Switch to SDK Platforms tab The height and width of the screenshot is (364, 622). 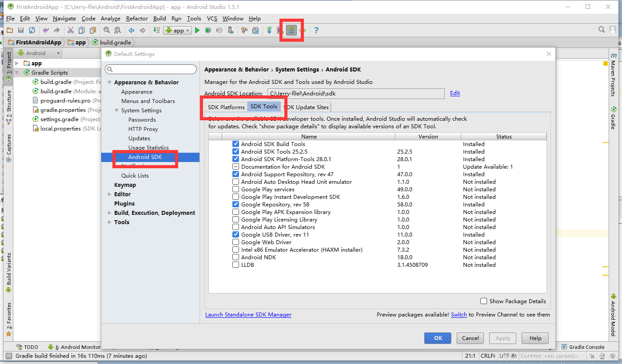(226, 107)
